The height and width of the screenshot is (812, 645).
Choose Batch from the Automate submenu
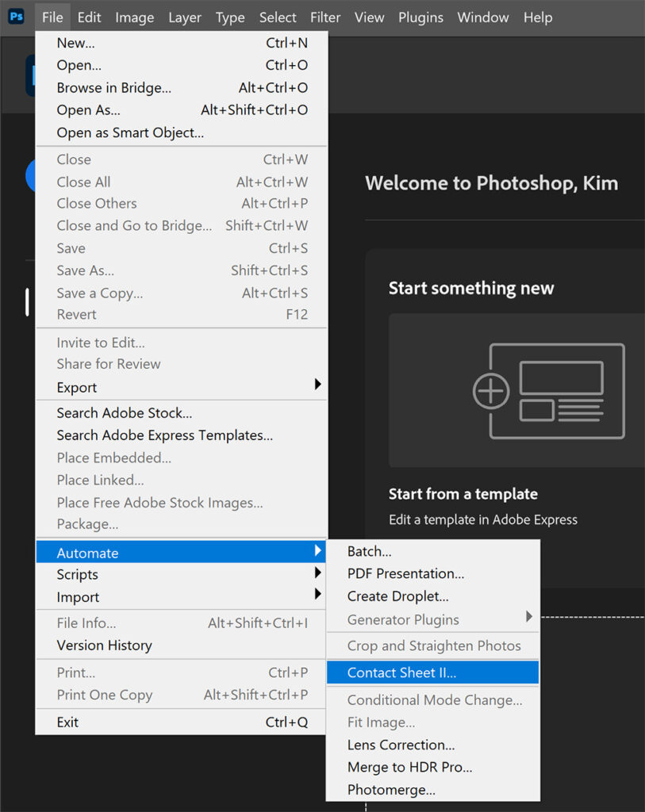(369, 552)
